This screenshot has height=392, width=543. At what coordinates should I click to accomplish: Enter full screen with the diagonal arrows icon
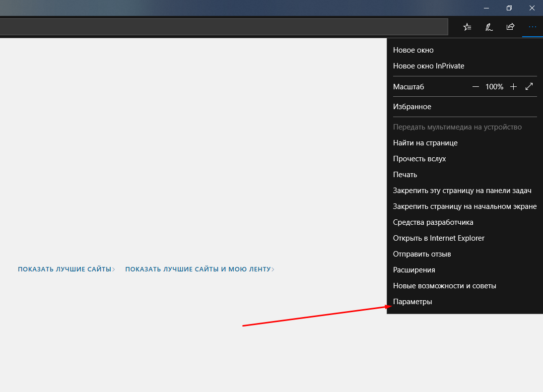click(x=529, y=86)
